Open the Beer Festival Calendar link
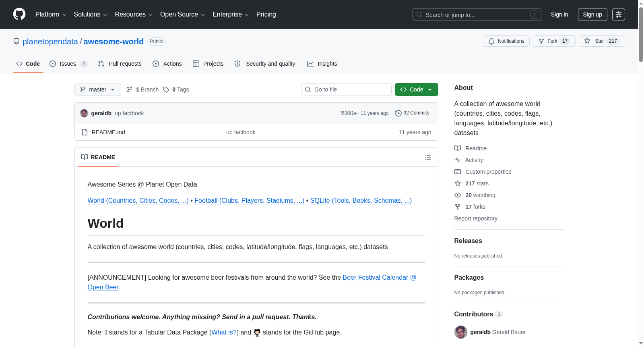The height and width of the screenshot is (347, 644). (380, 278)
